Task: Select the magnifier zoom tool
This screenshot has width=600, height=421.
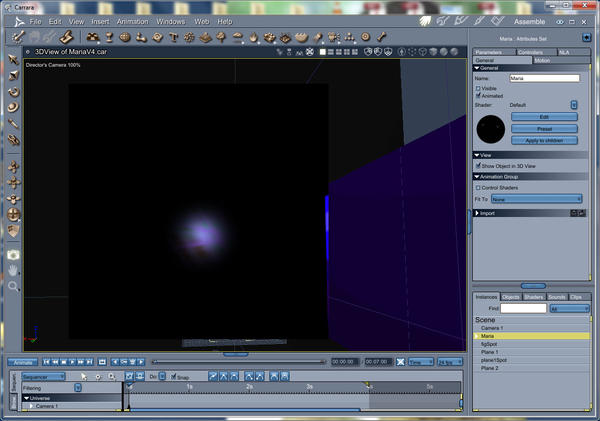Action: [x=13, y=286]
